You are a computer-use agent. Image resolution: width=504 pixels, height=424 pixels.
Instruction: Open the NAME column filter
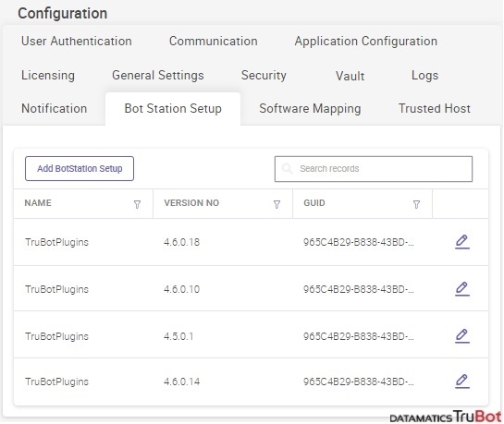[x=137, y=204]
